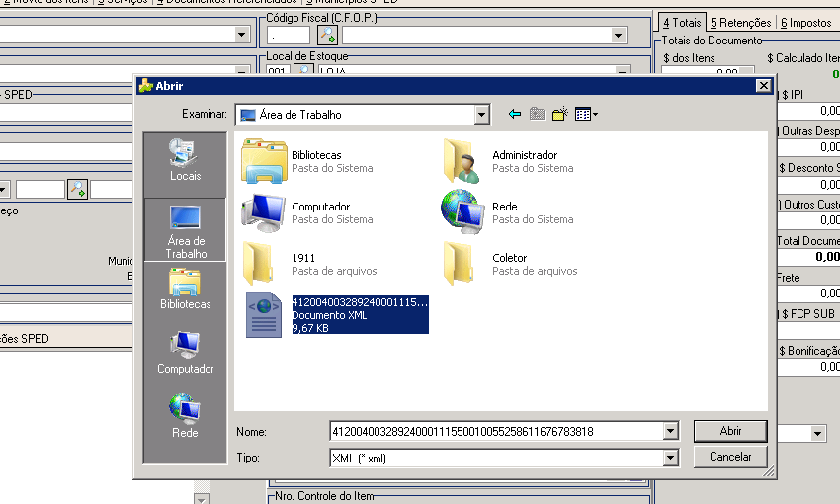Select the Rede system folder in file list
Viewport: 840px width, 504px height.
tap(508, 212)
